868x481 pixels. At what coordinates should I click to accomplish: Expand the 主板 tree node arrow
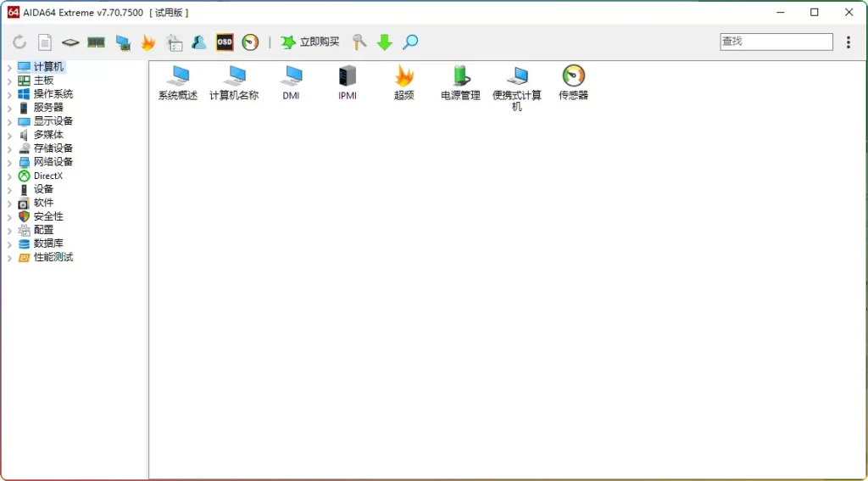tap(9, 81)
